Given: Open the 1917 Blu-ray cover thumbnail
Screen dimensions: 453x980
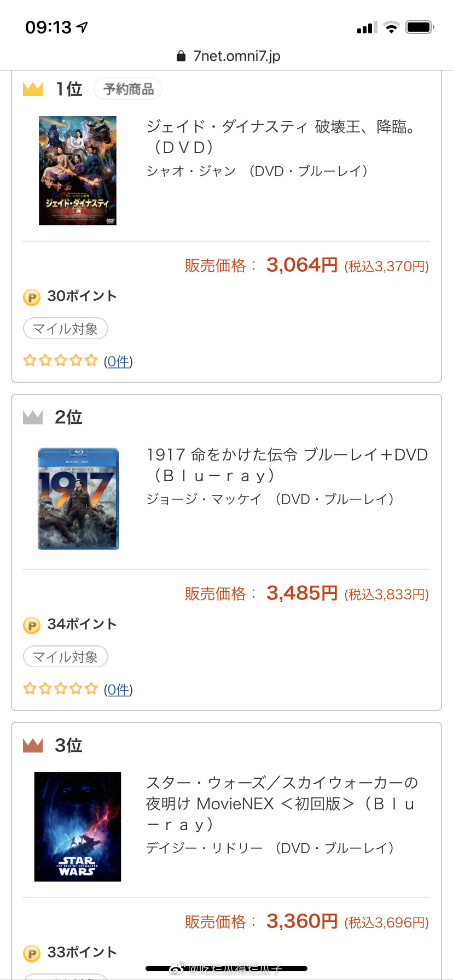Looking at the screenshot, I should 78,498.
